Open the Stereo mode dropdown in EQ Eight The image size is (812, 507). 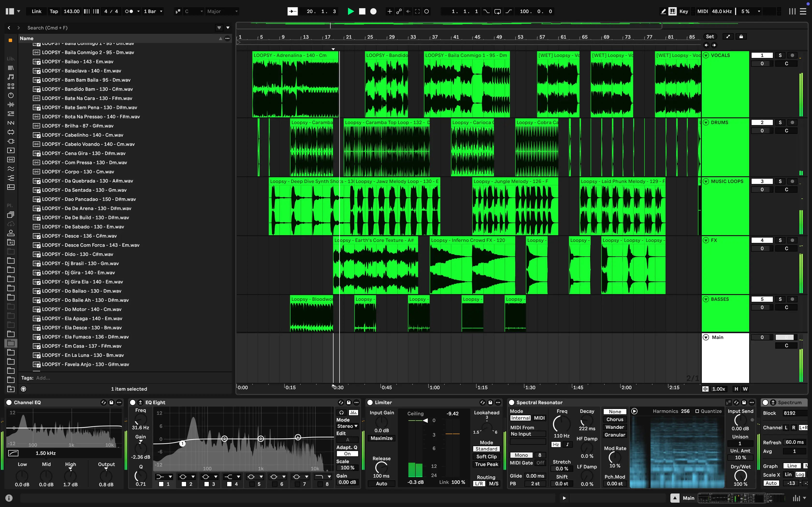[x=347, y=426]
